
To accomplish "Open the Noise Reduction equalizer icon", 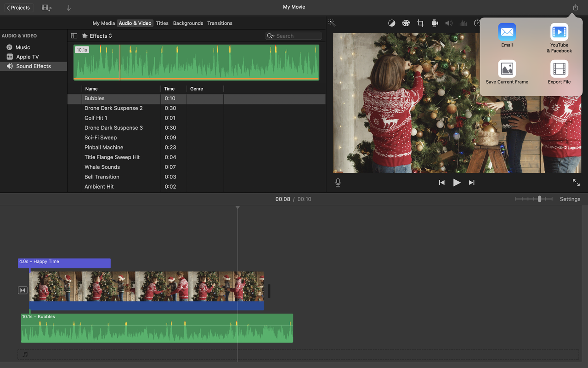I will [x=463, y=23].
